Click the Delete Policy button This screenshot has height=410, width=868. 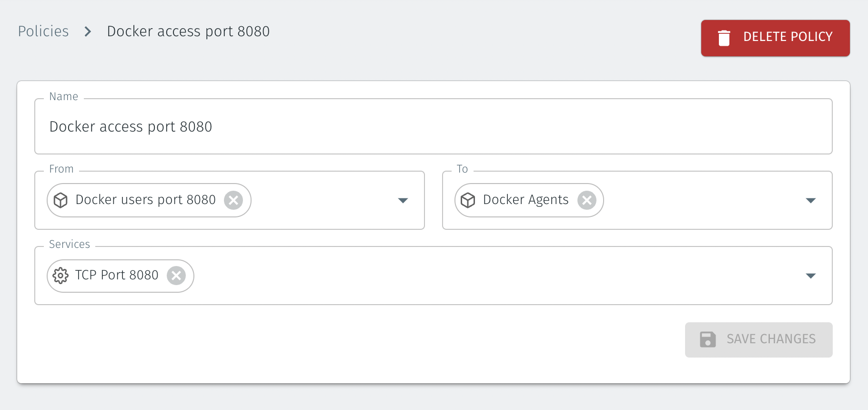tap(775, 38)
